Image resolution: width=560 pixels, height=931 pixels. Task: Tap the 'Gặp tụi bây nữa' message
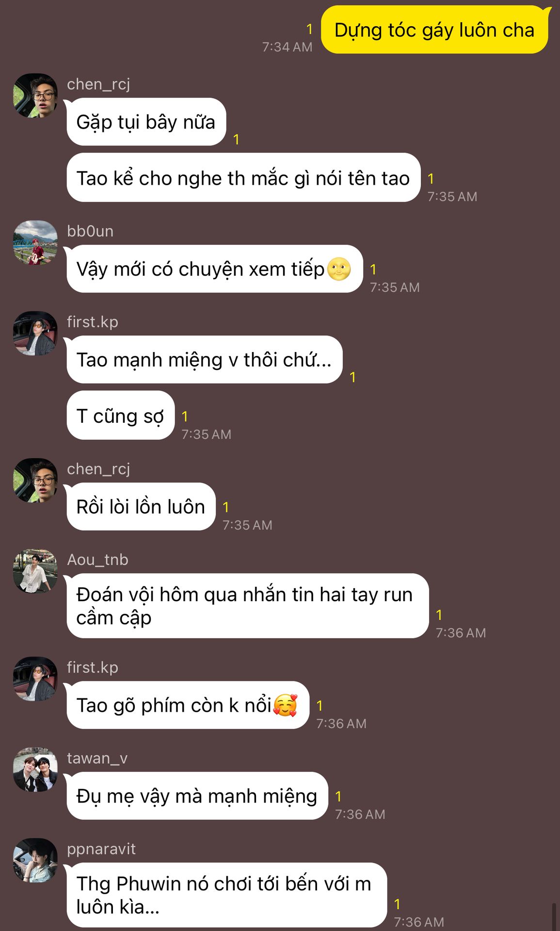146,122
